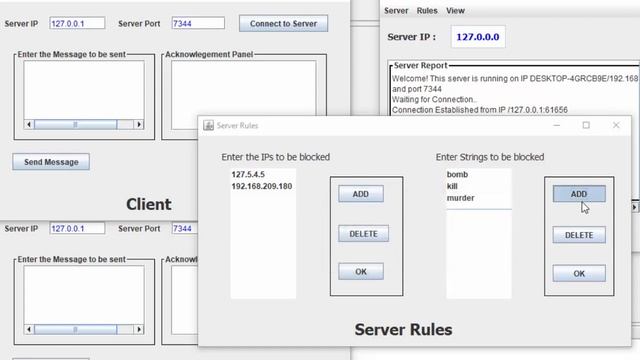The height and width of the screenshot is (360, 640).
Task: Select blocked IP 192.168.209.180
Action: coord(263,186)
